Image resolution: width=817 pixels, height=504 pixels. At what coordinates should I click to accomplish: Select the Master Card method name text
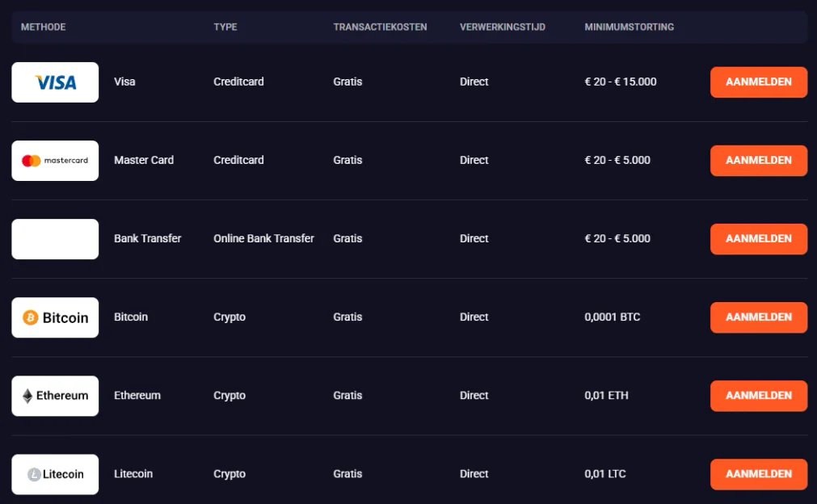coord(144,160)
